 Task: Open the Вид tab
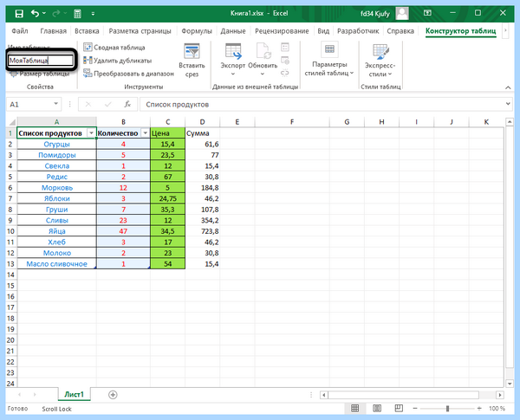[x=323, y=31]
